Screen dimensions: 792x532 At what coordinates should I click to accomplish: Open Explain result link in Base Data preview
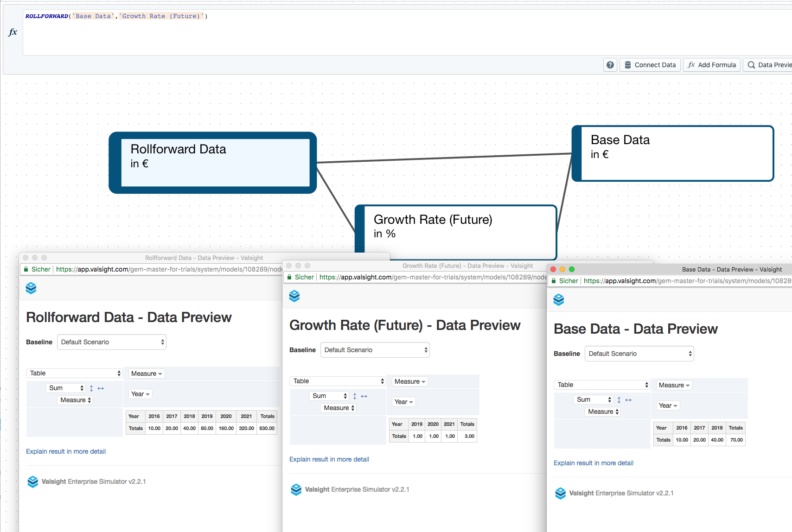click(593, 463)
